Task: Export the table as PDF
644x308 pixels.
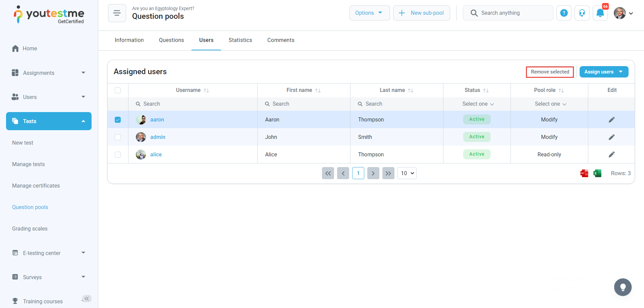Action: [x=584, y=173]
